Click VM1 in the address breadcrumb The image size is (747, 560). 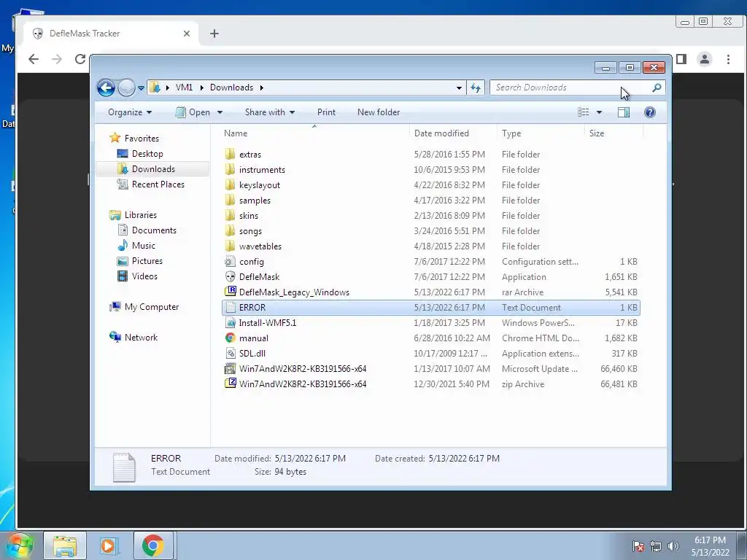click(184, 87)
